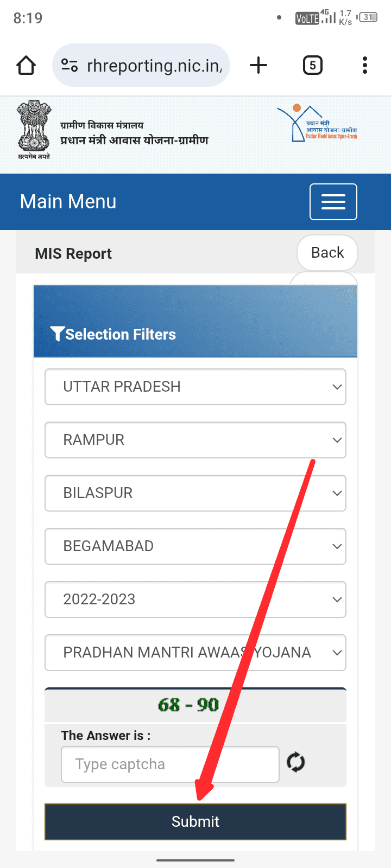Open the PRADHAN MANTRI AWAAS YOJANA scheme dropdown
391x868 pixels.
(195, 653)
